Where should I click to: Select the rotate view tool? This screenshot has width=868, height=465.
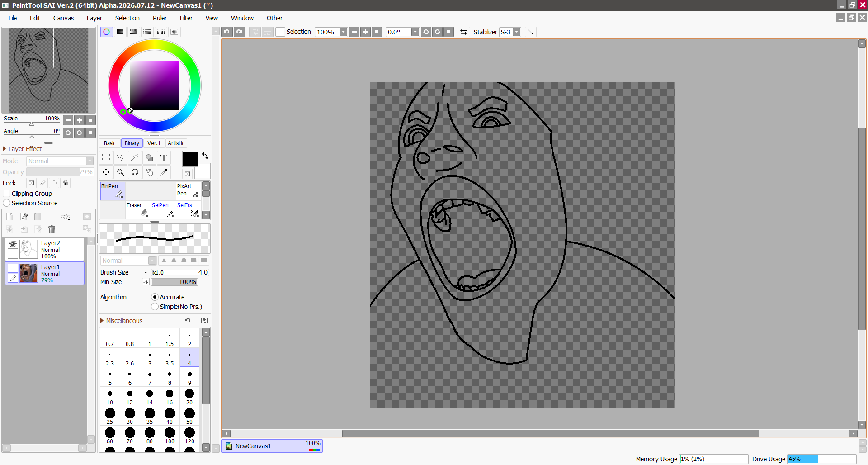135,172
